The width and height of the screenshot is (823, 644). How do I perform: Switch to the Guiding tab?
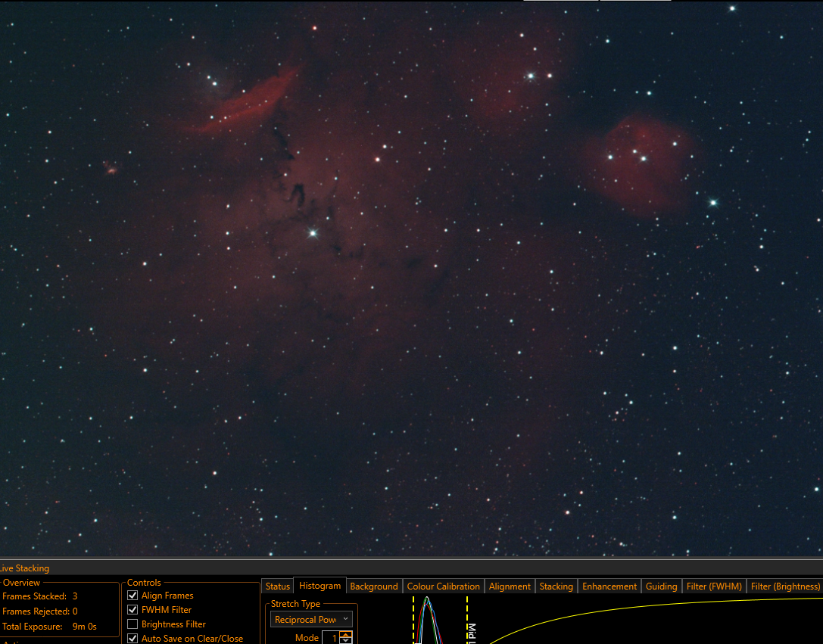coord(661,586)
